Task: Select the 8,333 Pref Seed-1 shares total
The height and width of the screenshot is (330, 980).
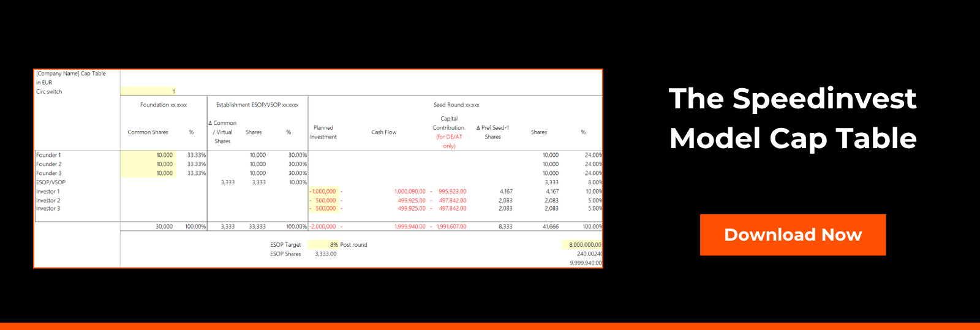Action: point(505,227)
